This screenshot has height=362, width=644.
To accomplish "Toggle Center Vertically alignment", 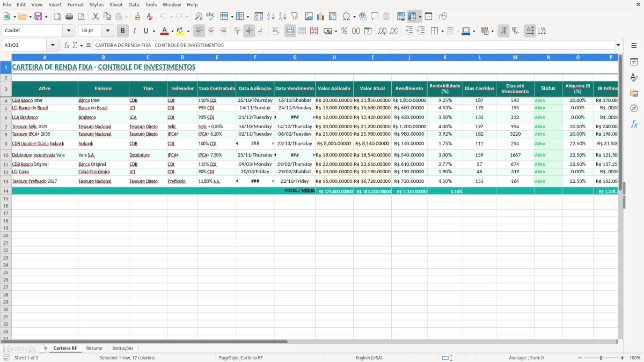I will 249,31.
